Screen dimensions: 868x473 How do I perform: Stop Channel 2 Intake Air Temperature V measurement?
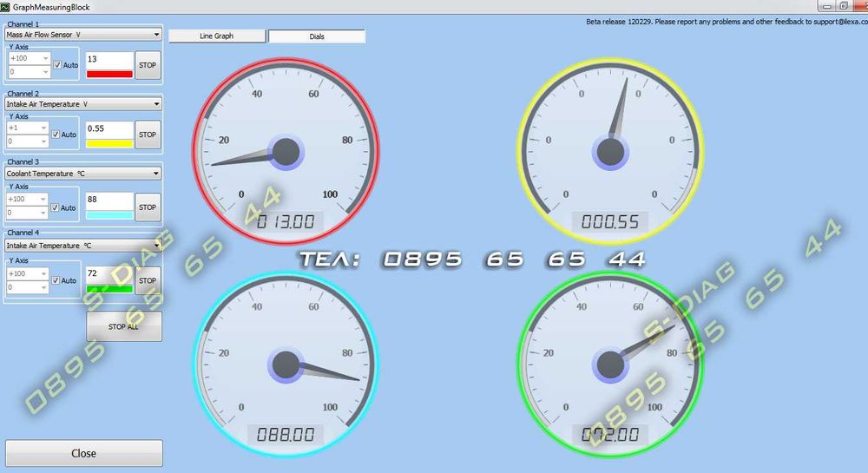coord(148,135)
